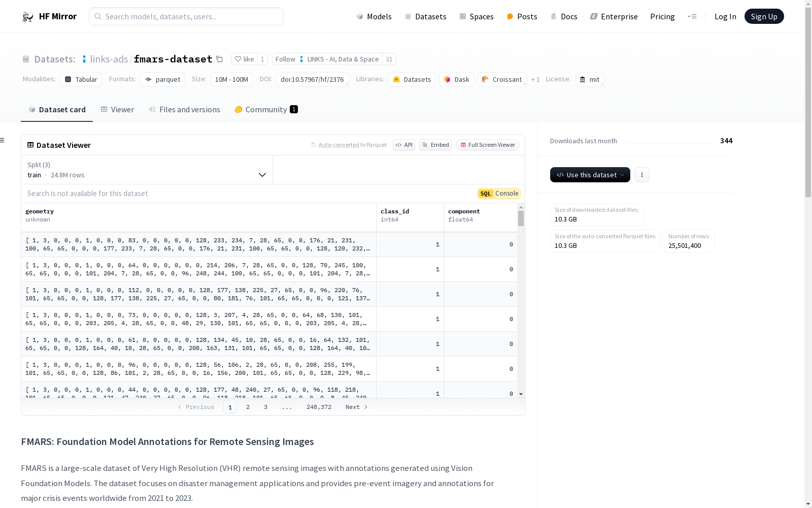Go to Posts in top navigation
This screenshot has height=508, width=812.
point(522,17)
